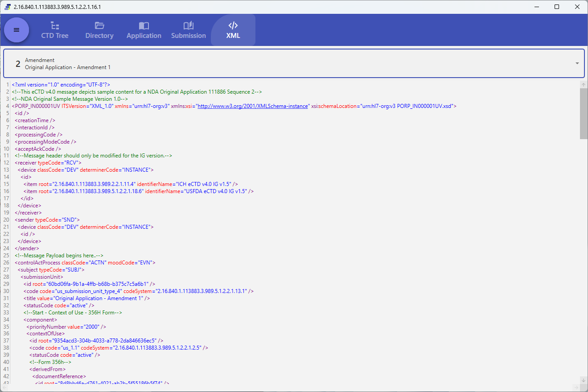The image size is (588, 392).
Task: Switch to the Submission tab
Action: 189,30
